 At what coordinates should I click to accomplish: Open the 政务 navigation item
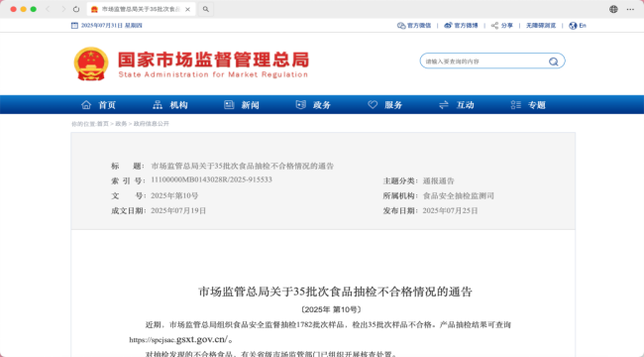tap(322, 105)
